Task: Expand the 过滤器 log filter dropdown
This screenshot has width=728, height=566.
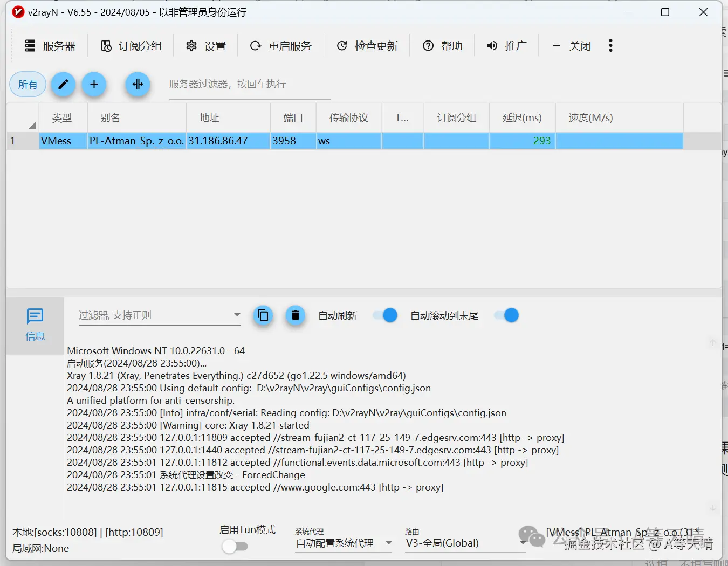Action: [x=237, y=315]
